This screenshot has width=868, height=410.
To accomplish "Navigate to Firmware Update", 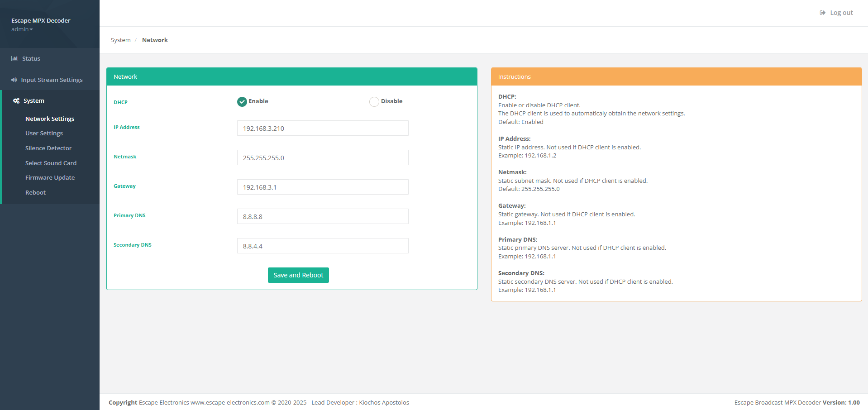I will [x=50, y=178].
